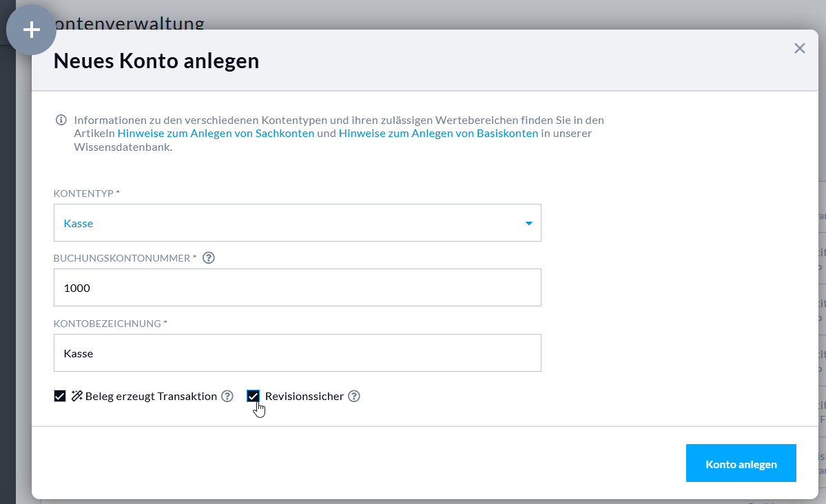Click the selected Kasse value in Kontentyp
Screen dimensions: 826x504
click(79, 223)
